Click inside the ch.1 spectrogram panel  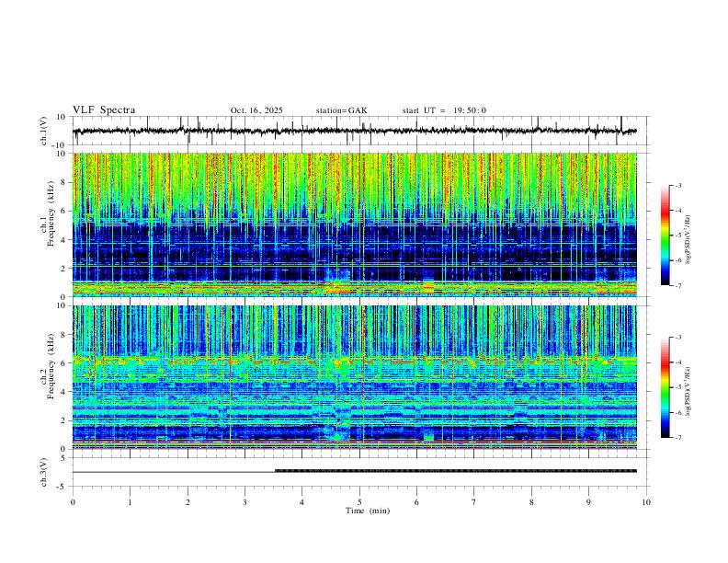point(354,224)
